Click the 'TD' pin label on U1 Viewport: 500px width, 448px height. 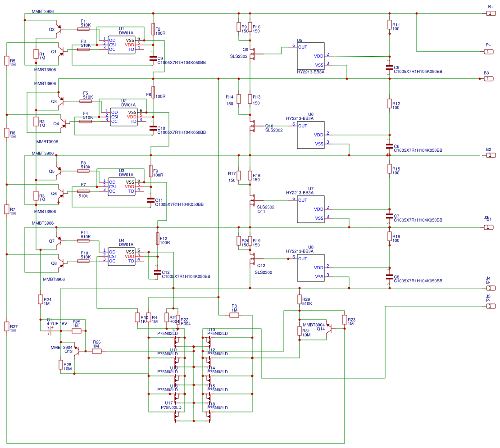coord(132,50)
